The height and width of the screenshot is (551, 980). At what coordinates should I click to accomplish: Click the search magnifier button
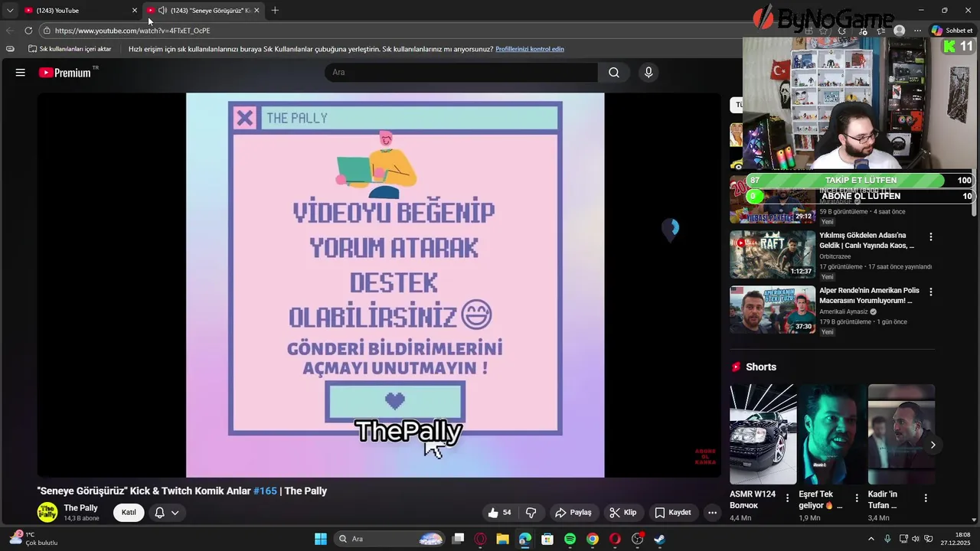(614, 73)
